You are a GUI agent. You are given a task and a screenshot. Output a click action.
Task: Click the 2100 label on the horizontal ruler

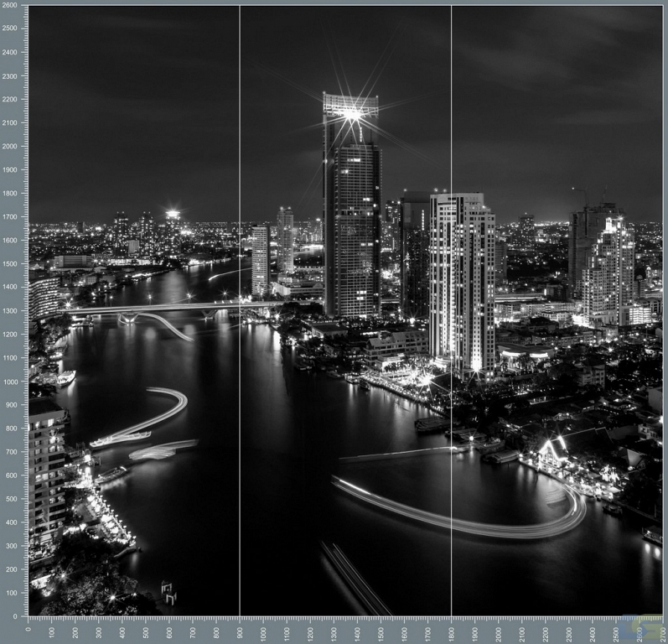pyautogui.click(x=521, y=629)
